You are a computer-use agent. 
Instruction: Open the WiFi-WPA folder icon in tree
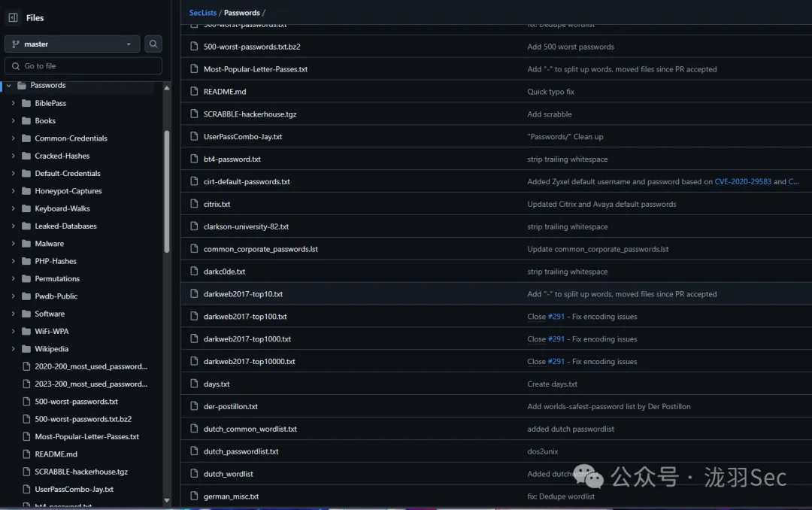tap(26, 332)
